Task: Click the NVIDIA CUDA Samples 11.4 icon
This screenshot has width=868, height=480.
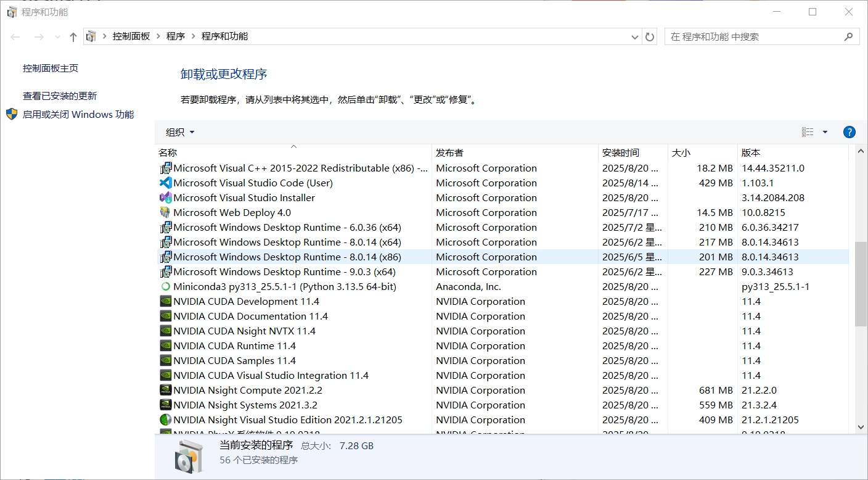Action: (x=165, y=360)
